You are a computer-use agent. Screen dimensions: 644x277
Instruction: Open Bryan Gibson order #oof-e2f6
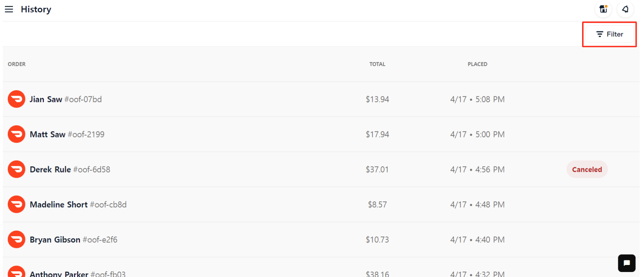pos(321,239)
